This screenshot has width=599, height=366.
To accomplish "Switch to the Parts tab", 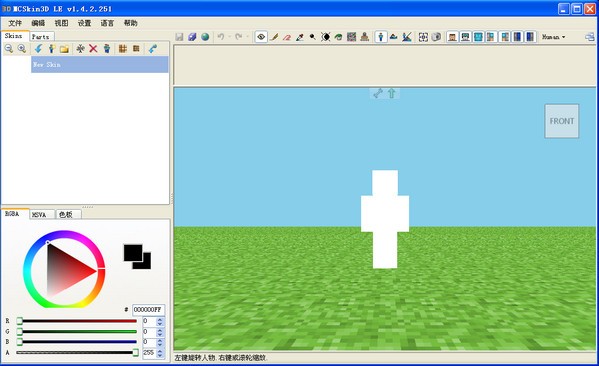I will point(40,37).
